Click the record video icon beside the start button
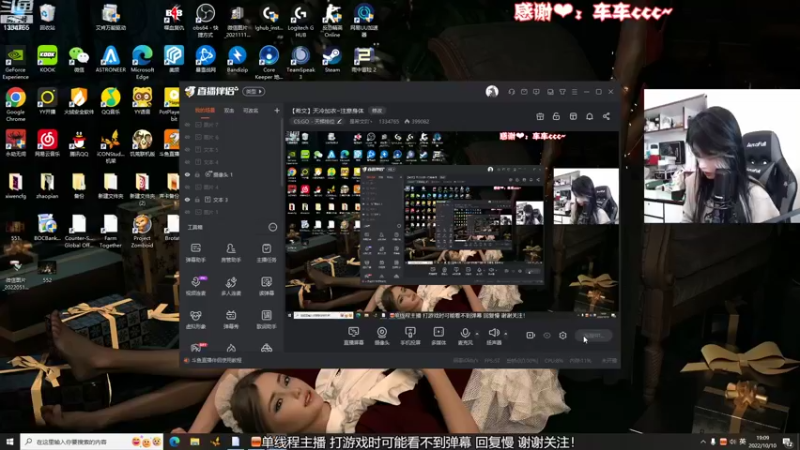This screenshot has width=800, height=450. [x=531, y=335]
